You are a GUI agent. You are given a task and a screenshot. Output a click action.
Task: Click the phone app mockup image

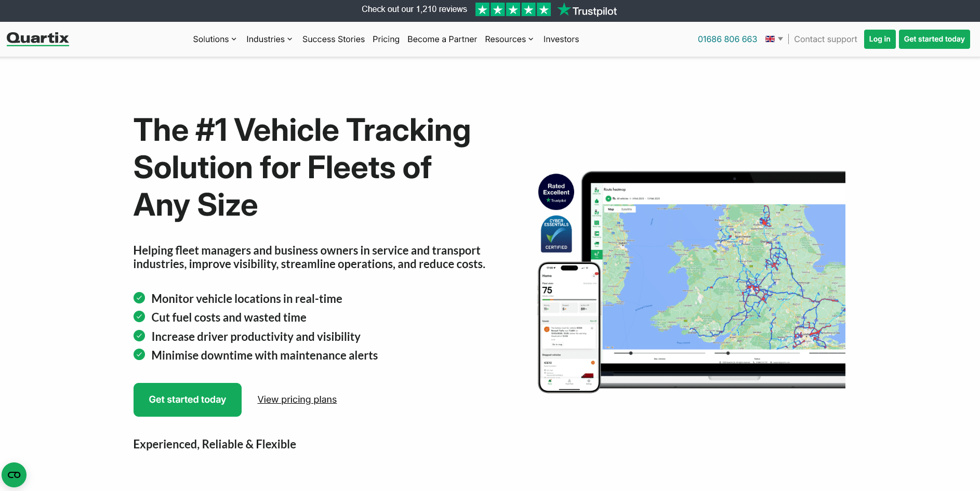point(570,327)
